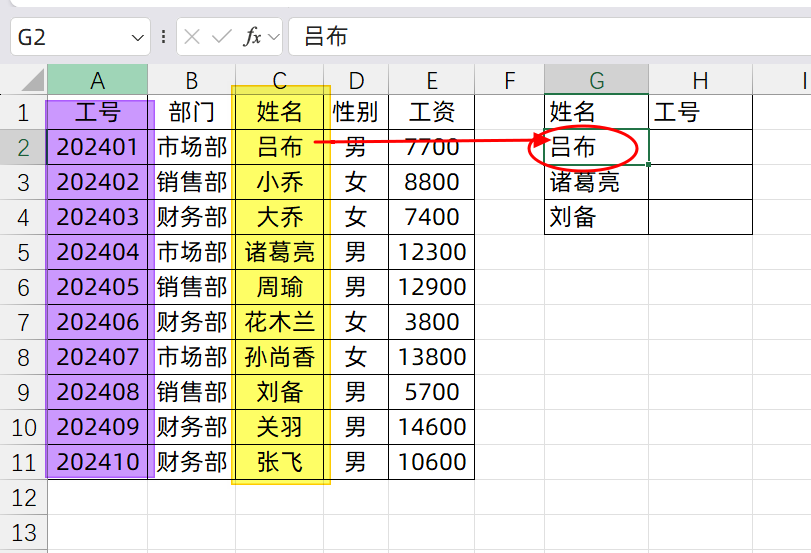Select column A header
Image resolution: width=811 pixels, height=553 pixels.
point(97,80)
